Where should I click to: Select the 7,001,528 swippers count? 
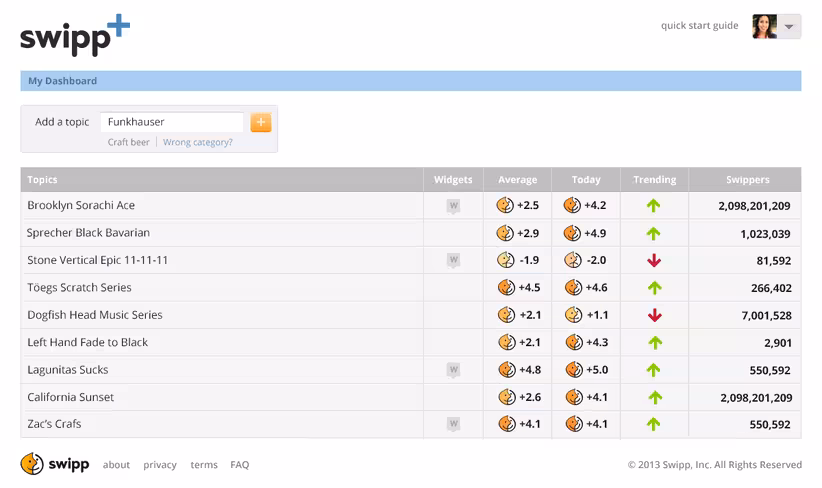tap(766, 316)
